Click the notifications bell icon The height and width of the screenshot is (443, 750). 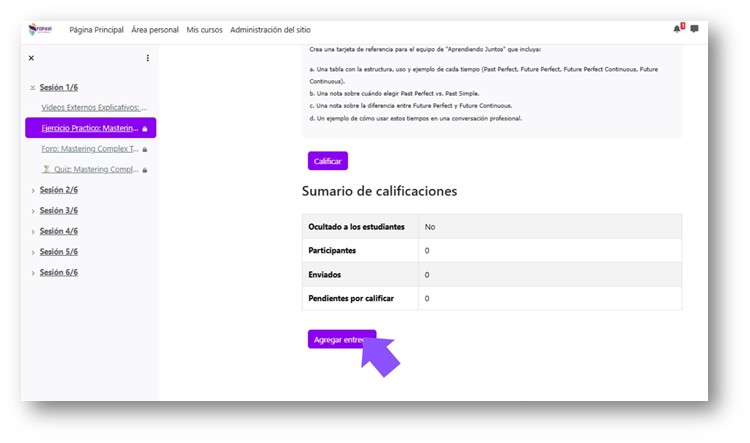[x=677, y=29]
